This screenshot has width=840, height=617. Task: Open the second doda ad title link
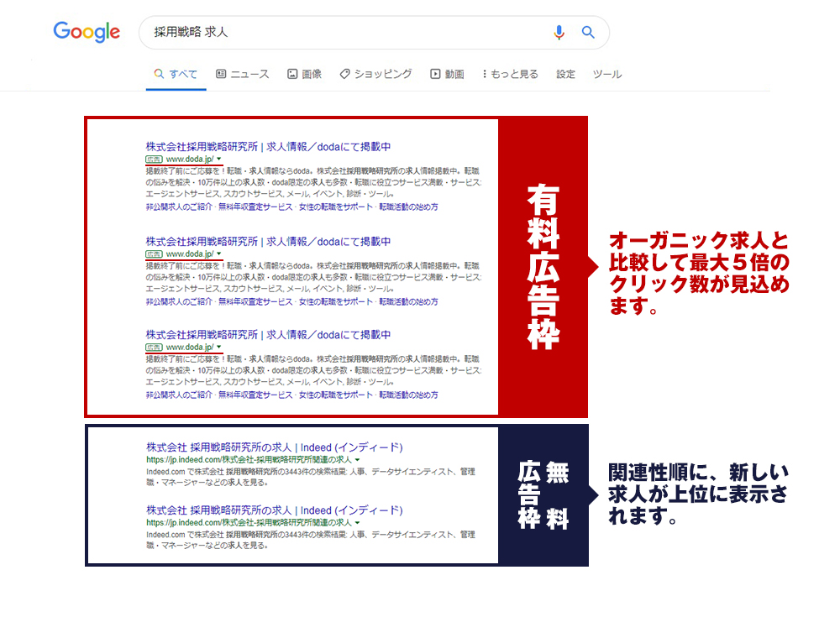(268, 241)
